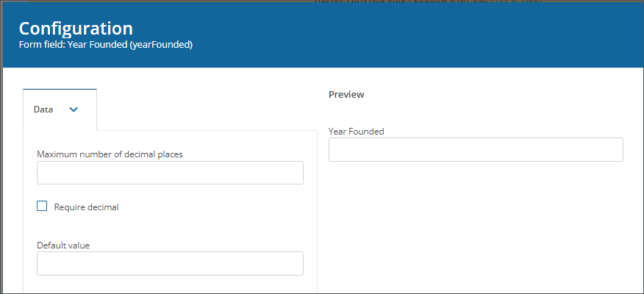Expand the Data tab chevron arrow
Screen dimensions: 644x294
click(x=73, y=110)
